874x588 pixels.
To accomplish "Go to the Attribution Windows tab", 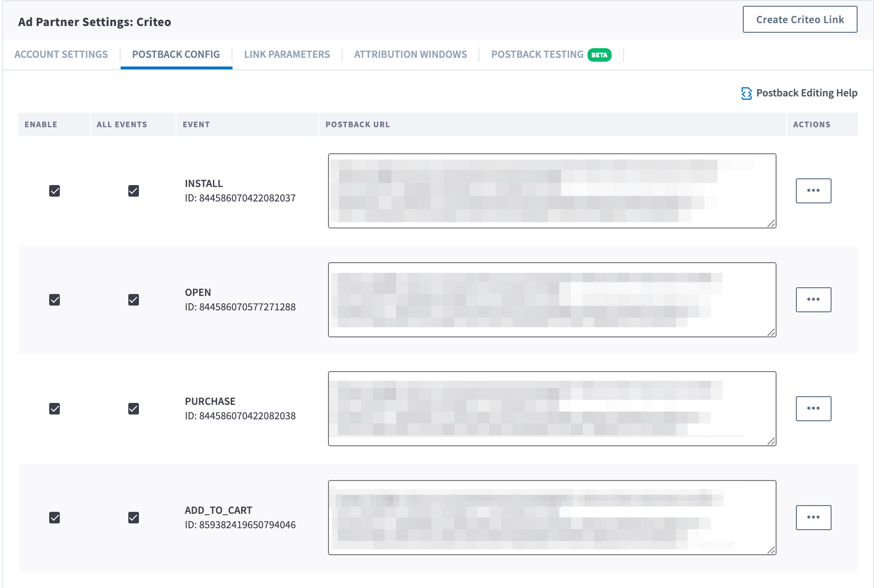I will pyautogui.click(x=410, y=54).
